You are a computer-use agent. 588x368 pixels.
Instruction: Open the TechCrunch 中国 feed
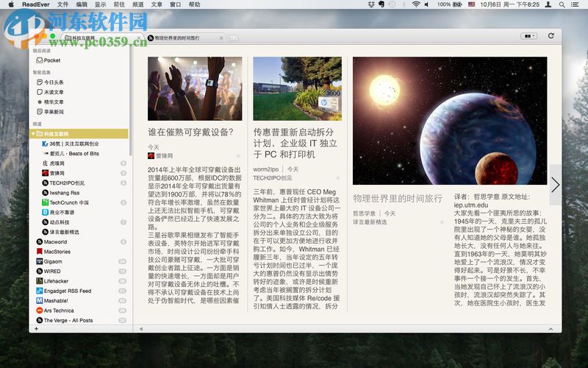coord(65,202)
